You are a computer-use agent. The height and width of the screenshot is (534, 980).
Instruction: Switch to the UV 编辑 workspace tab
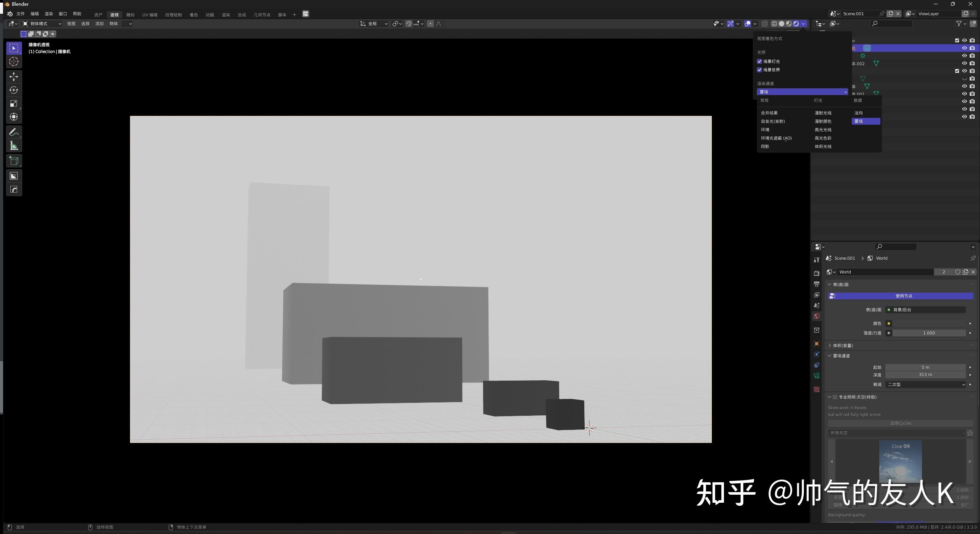coord(150,15)
